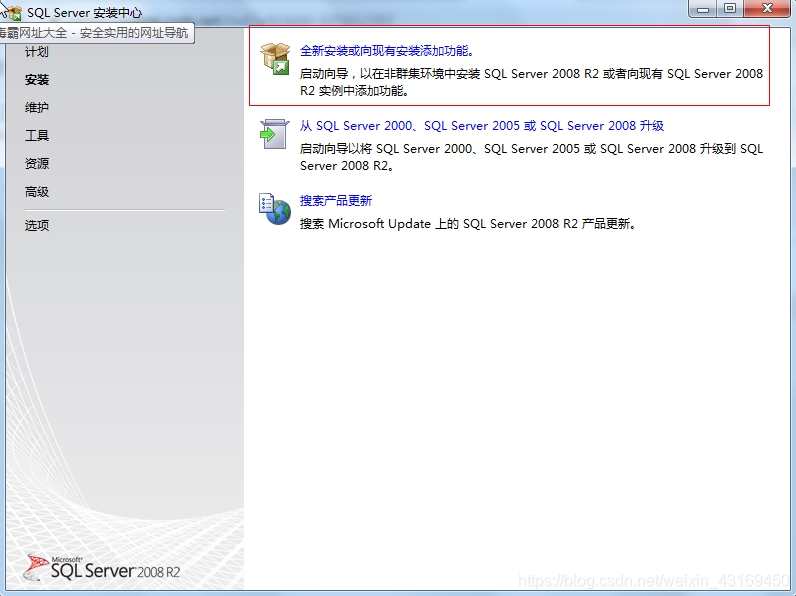Viewport: 796px width, 596px height.
Task: Click the search product updates globe icon
Action: click(x=275, y=208)
